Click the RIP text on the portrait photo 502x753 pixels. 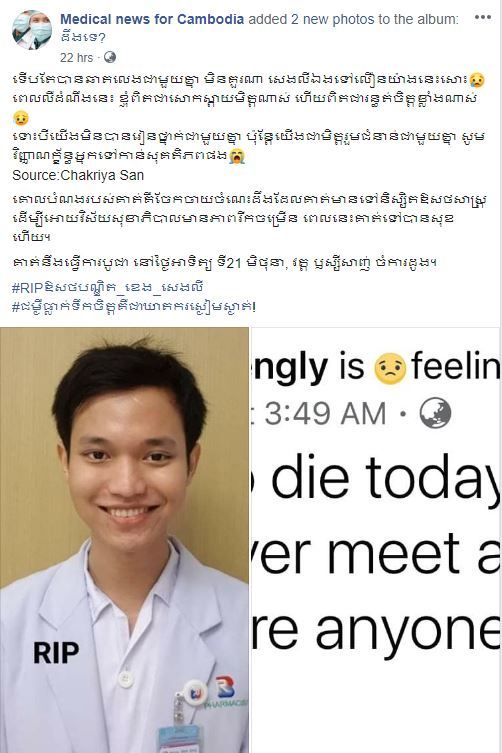pyautogui.click(x=56, y=653)
